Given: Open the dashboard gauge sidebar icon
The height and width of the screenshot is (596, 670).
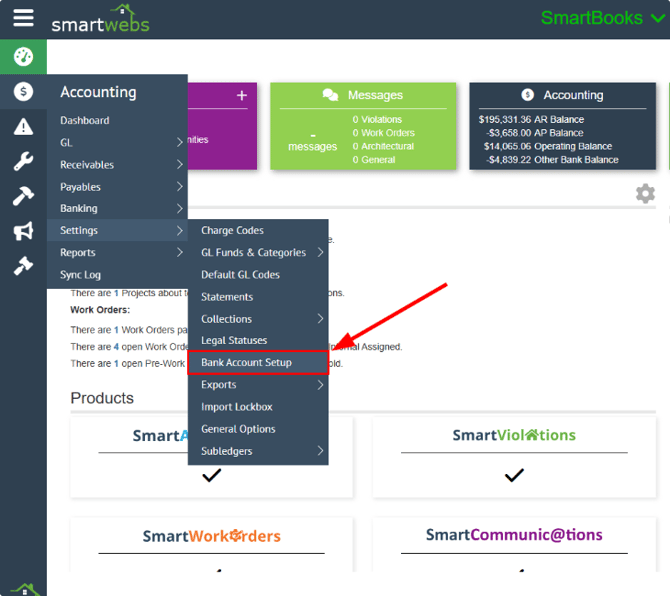Looking at the screenshot, I should pyautogui.click(x=23, y=56).
